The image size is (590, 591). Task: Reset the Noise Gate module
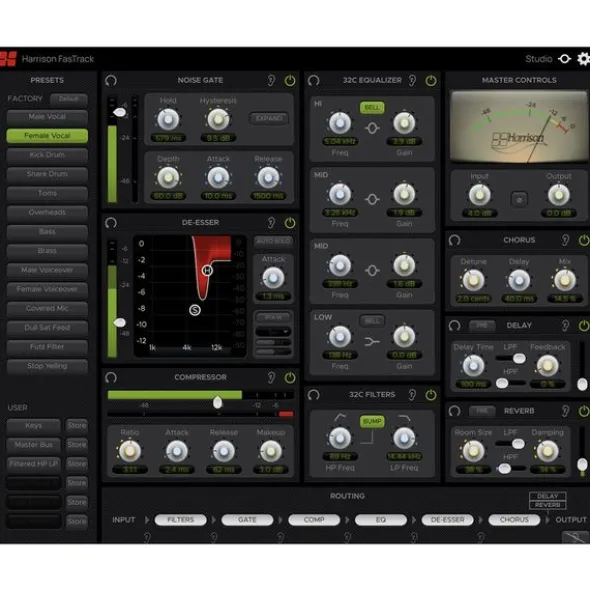[111, 80]
